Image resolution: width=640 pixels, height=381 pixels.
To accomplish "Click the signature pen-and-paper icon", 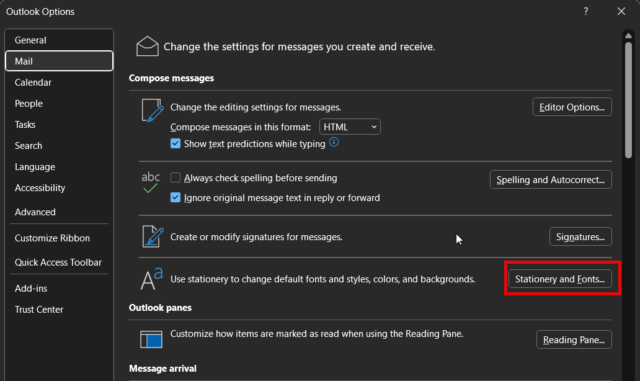I will click(x=153, y=236).
